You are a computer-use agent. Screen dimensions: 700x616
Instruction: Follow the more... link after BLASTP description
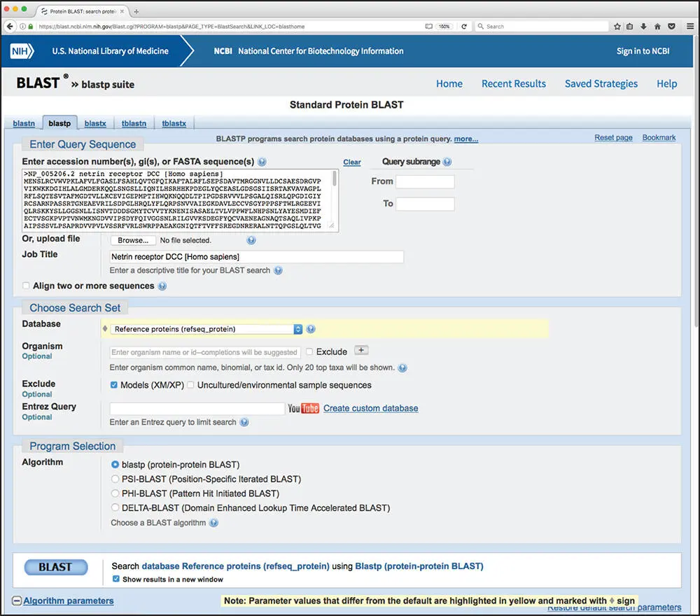[x=466, y=139]
